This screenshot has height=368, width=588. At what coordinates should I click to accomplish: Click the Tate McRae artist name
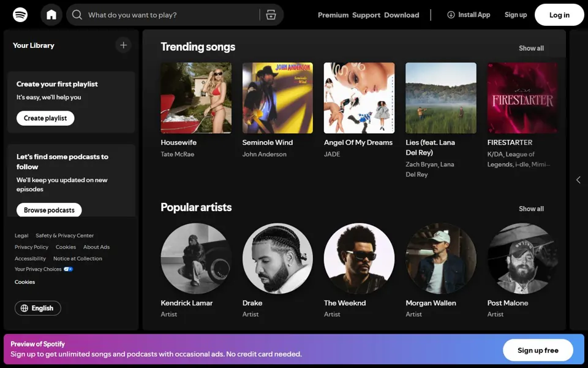coord(178,154)
